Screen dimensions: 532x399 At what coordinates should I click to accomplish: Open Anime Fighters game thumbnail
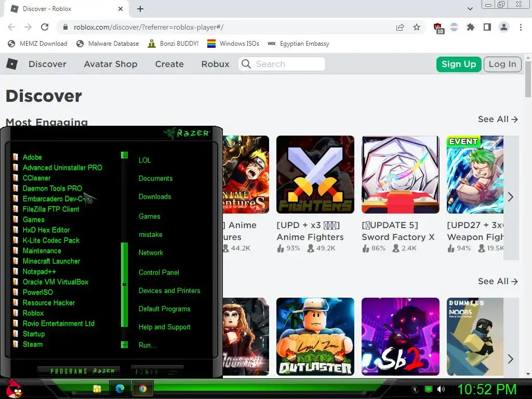(x=315, y=175)
